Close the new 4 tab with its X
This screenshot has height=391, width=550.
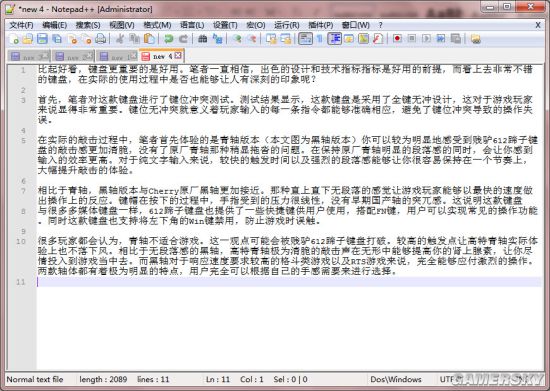[178, 55]
